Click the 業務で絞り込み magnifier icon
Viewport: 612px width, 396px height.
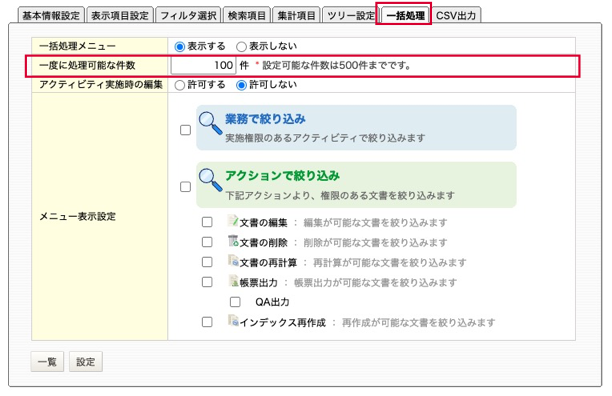tap(210, 123)
